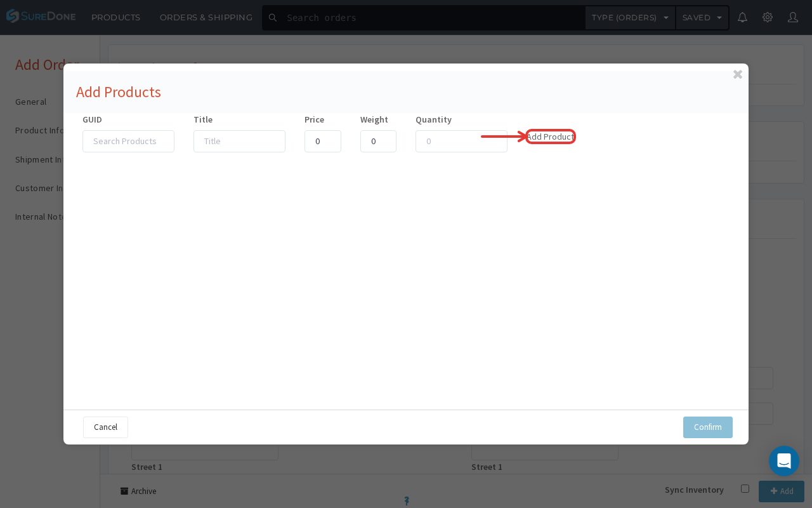Focus the Title input field

click(x=239, y=141)
